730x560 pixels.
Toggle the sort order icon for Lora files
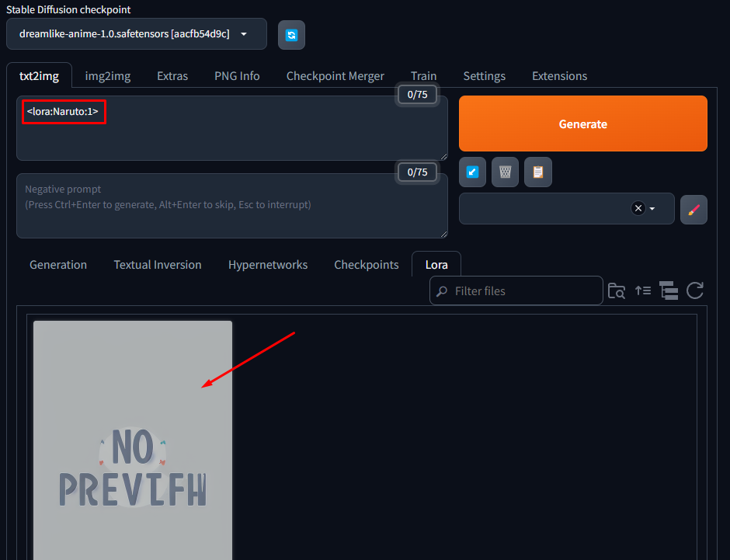point(643,290)
